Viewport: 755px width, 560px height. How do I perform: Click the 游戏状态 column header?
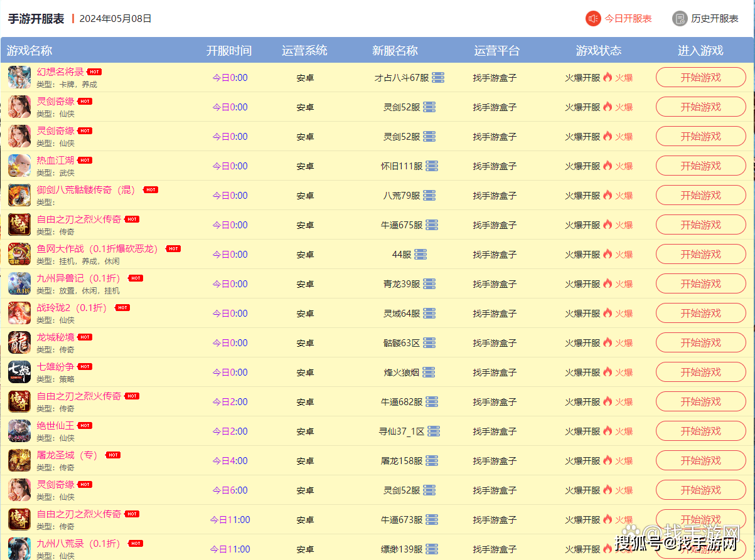(x=598, y=51)
